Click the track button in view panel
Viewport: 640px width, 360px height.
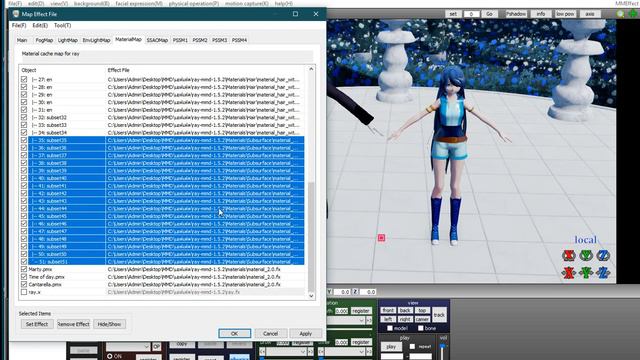(439, 315)
